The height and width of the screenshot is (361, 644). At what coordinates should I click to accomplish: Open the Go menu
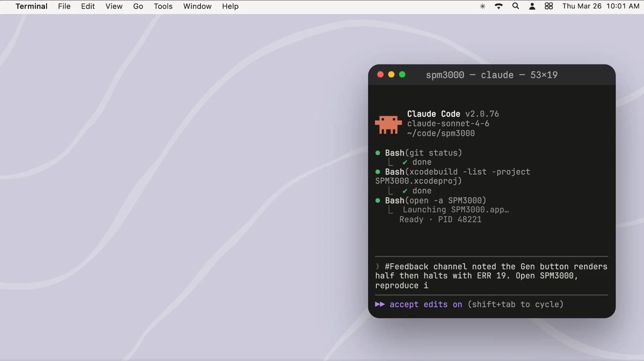138,6
